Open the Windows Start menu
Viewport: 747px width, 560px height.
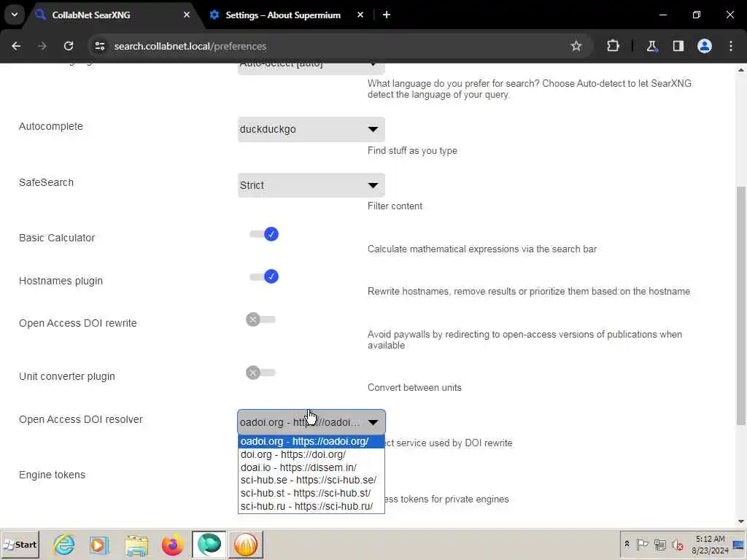(20, 544)
